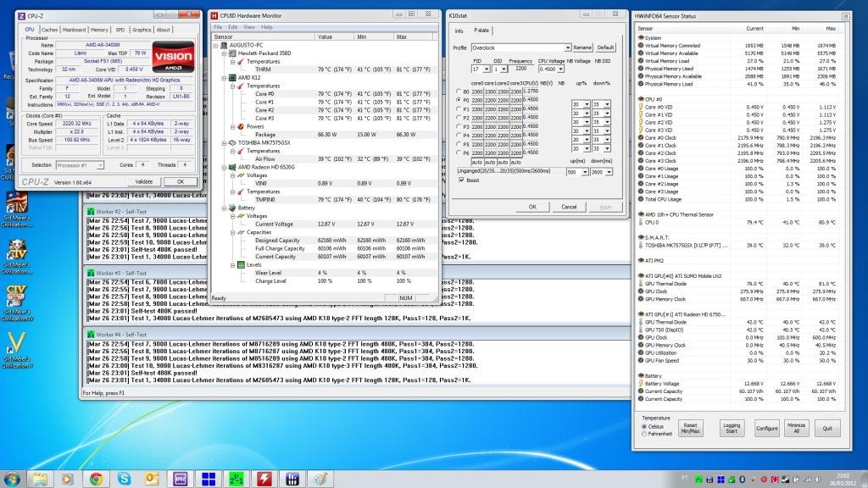868x488 pixels.
Task: Open the Paint taskbar icon
Action: 320,479
